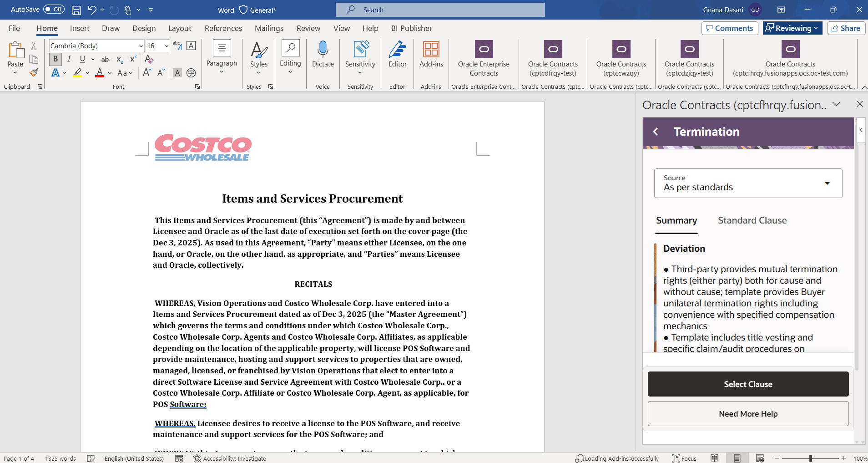Screen dimensions: 868x463
Task: Switch to the Insert ribbon tab
Action: (x=80, y=28)
